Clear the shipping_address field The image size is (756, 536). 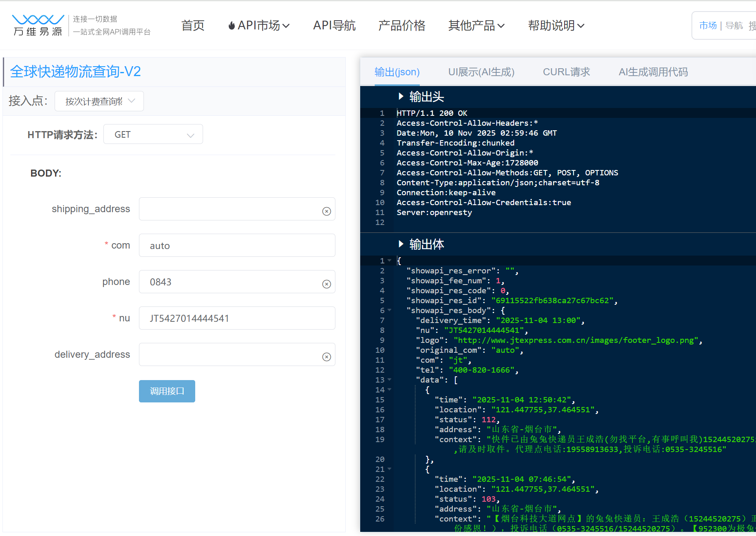327,211
